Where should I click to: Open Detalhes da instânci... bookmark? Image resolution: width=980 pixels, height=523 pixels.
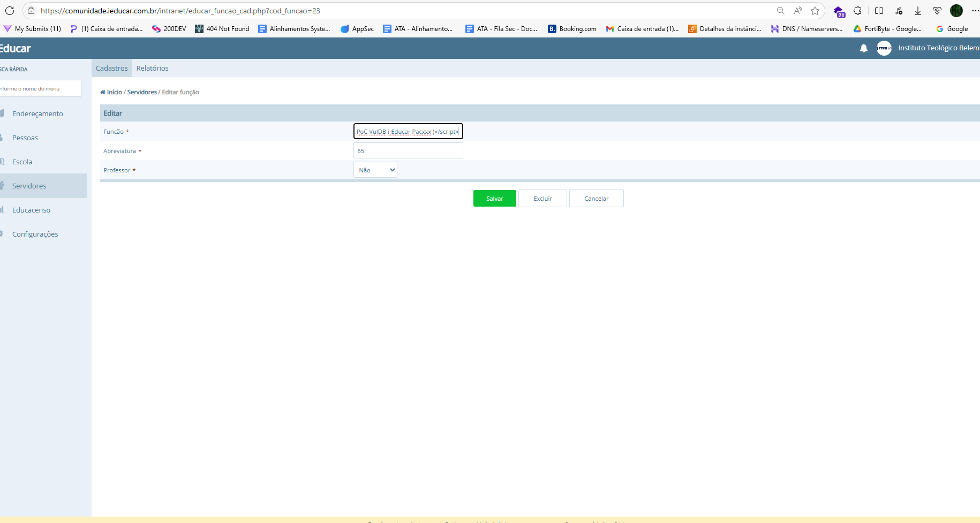725,29
